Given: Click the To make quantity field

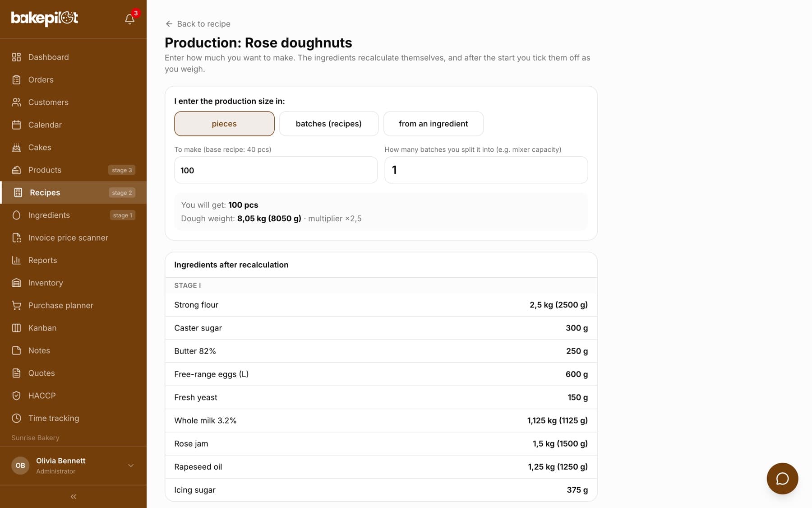Looking at the screenshot, I should 276,170.
